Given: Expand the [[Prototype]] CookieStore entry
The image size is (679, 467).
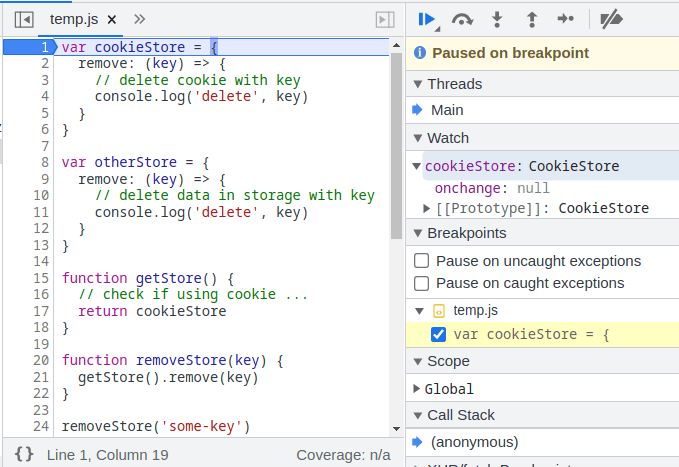Looking at the screenshot, I should click(426, 208).
